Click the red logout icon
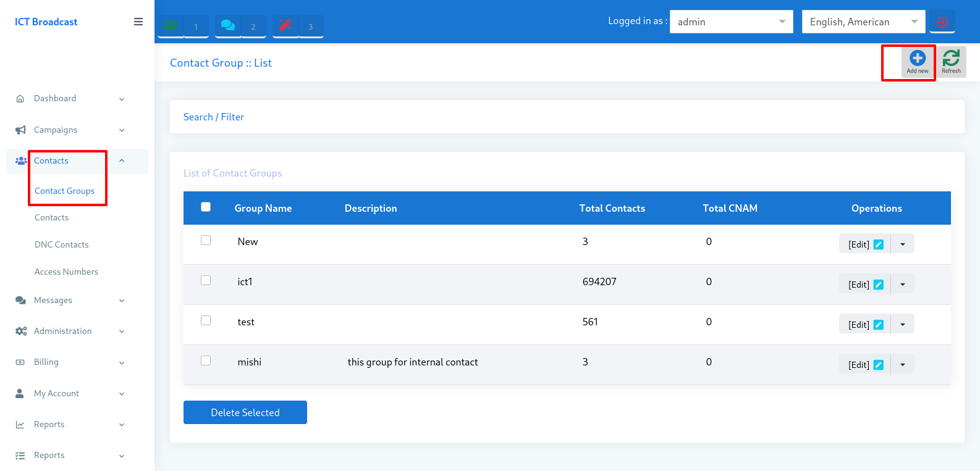Screen dimensions: 980x471 (x=942, y=22)
